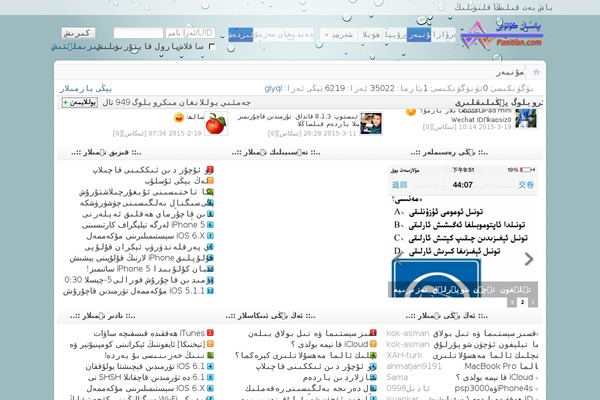
Task: Click the orange rank 2 icon beside iCloud
Action: (x=373, y=344)
